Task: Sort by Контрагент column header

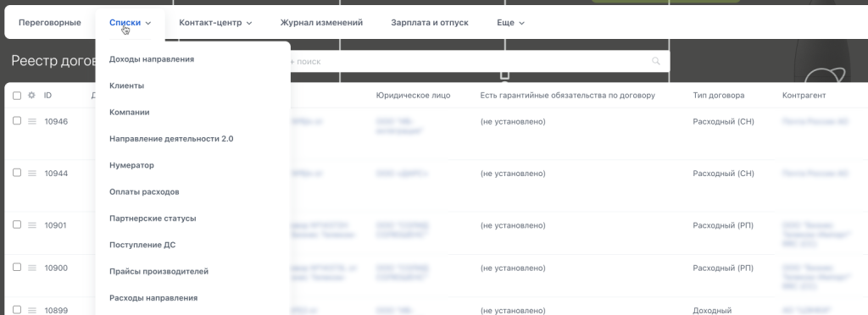Action: coord(804,95)
